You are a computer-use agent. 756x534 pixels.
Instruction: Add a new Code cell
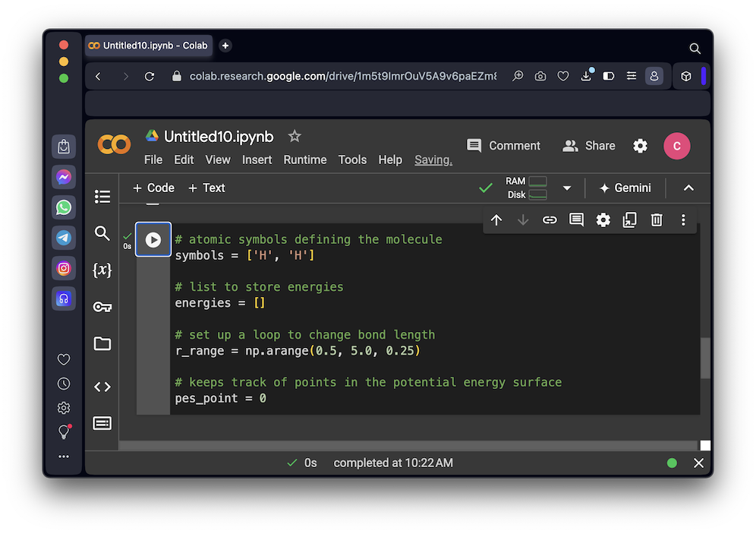point(153,188)
